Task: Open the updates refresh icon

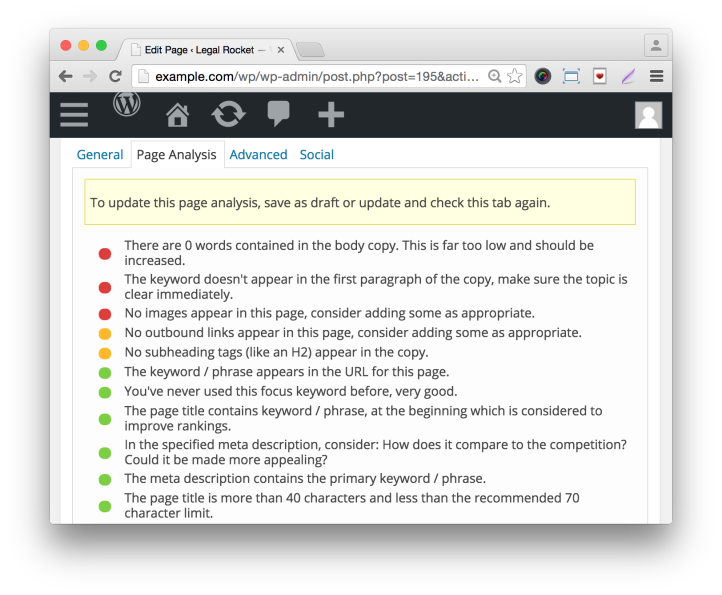Action: click(228, 115)
